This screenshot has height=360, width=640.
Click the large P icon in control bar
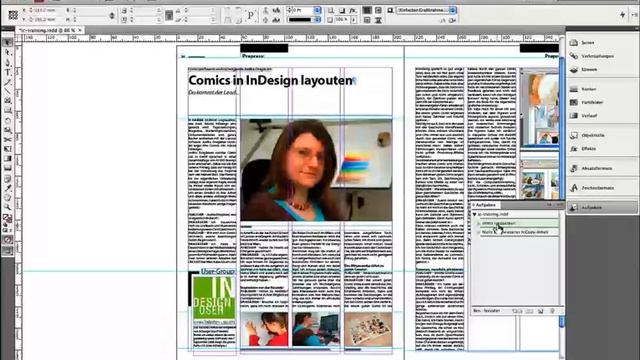250,16
